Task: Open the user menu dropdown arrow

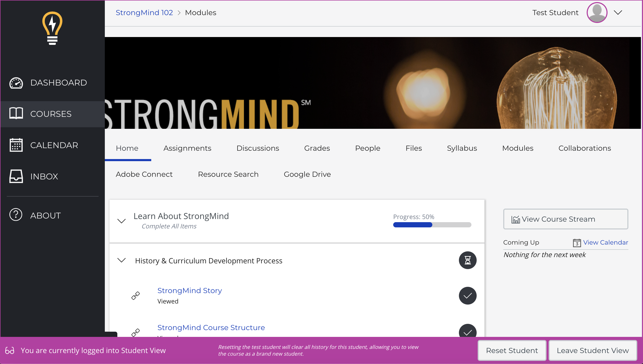Action: 618,13
